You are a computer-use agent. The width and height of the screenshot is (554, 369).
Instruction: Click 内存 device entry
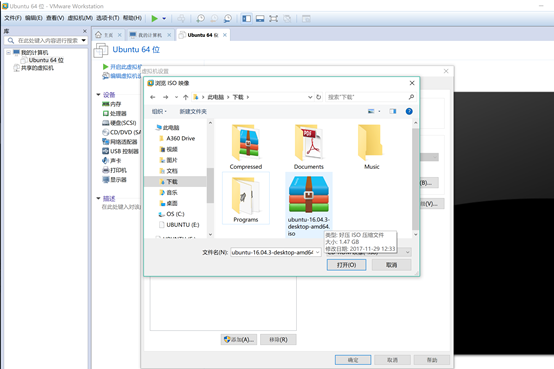[112, 104]
